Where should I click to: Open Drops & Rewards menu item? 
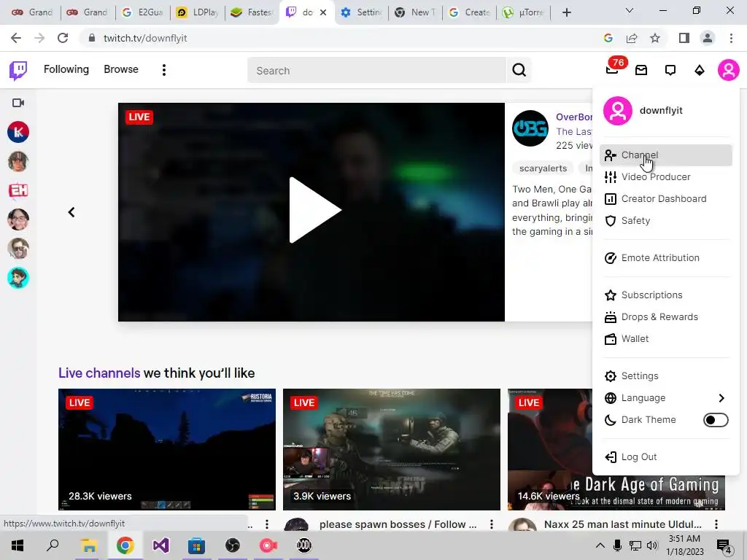(x=665, y=317)
